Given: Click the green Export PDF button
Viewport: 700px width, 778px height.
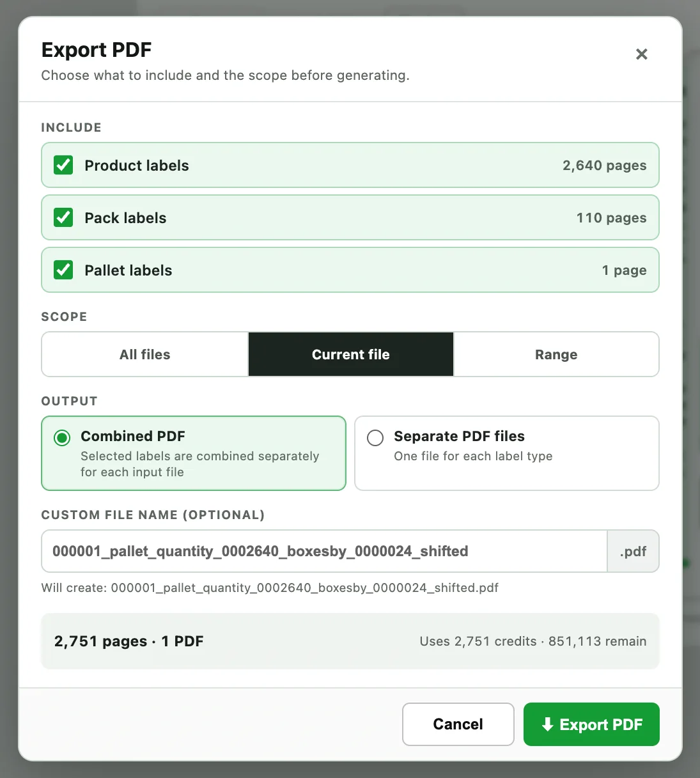Looking at the screenshot, I should [591, 724].
